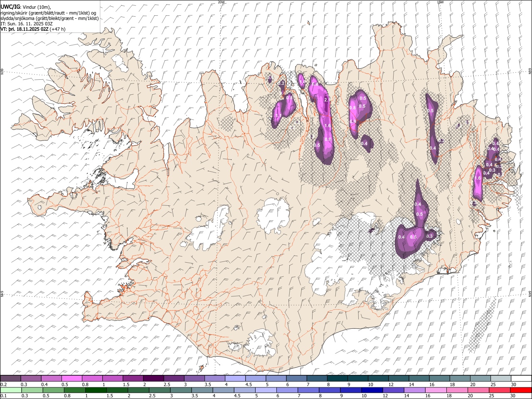Select the lavender snow swatch starting at 4

click(235, 378)
